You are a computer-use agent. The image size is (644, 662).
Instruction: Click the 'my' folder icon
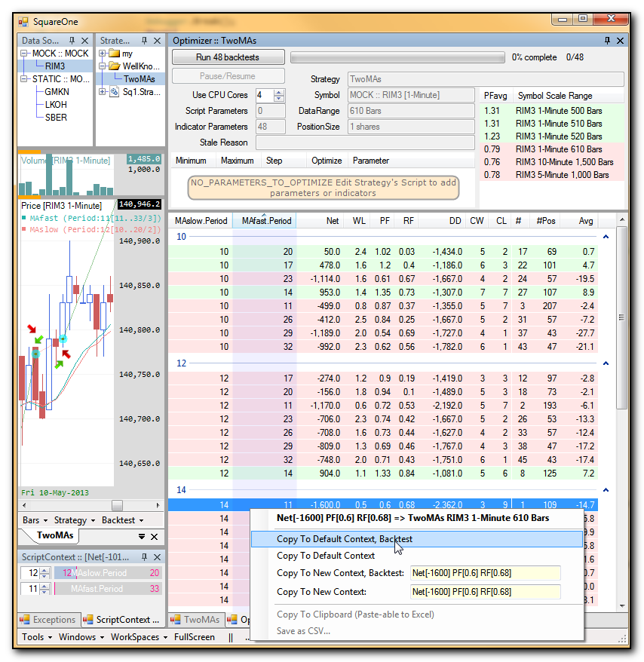coord(114,54)
